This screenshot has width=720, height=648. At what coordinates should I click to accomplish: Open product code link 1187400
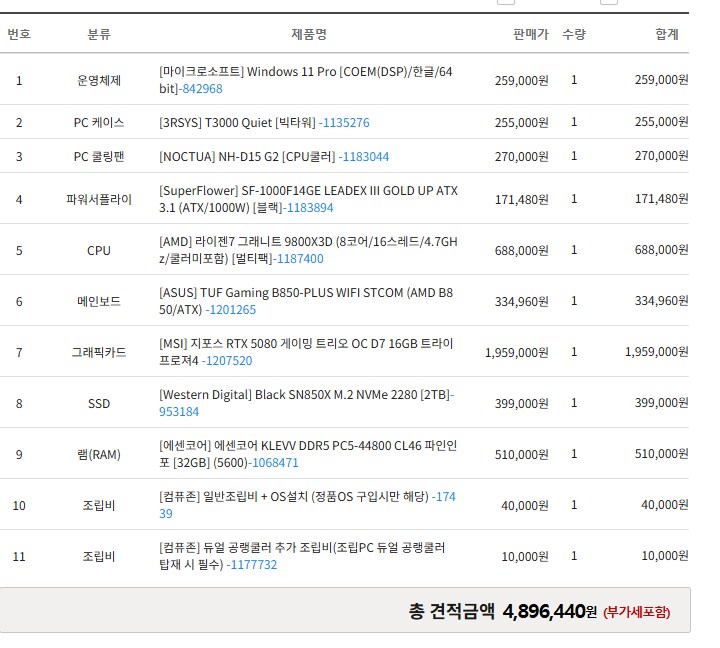(300, 259)
